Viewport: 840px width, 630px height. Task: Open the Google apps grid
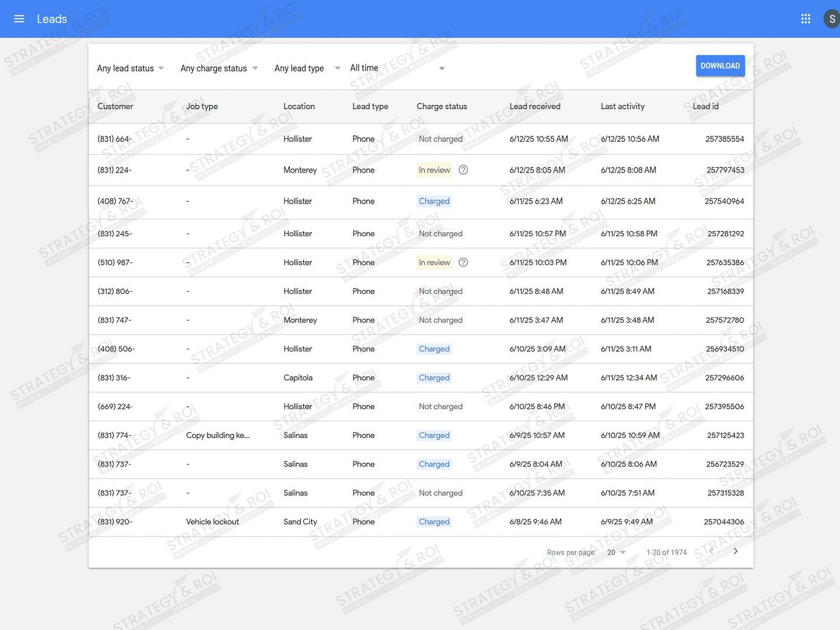806,19
